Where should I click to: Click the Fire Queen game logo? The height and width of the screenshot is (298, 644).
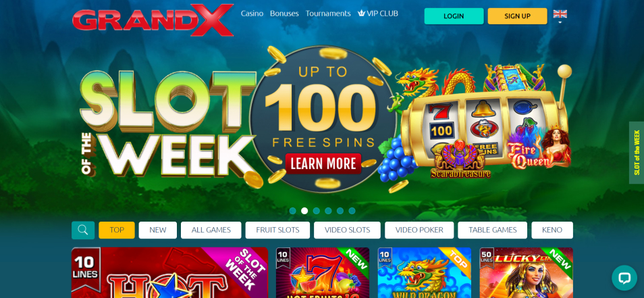(539, 149)
